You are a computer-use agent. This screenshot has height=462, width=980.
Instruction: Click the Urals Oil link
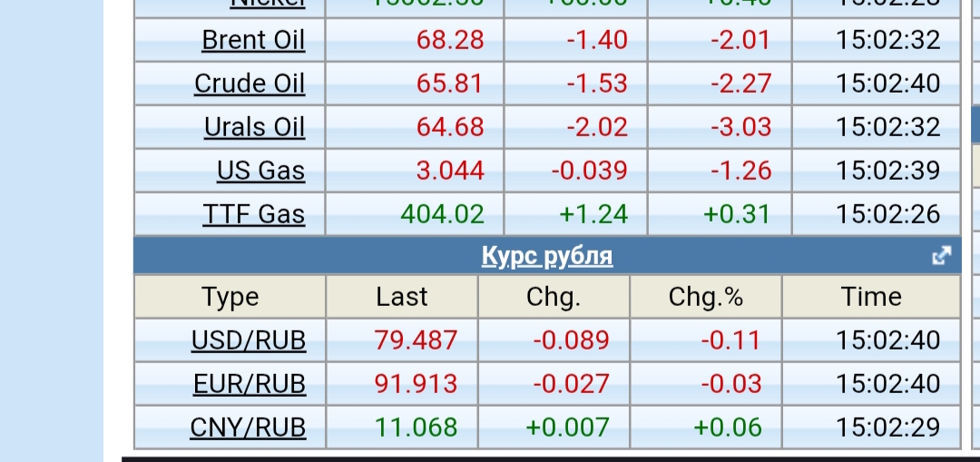254,127
